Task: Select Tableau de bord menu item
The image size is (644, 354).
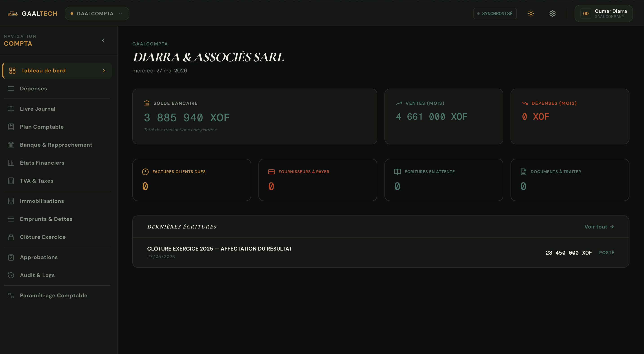Action: click(57, 71)
